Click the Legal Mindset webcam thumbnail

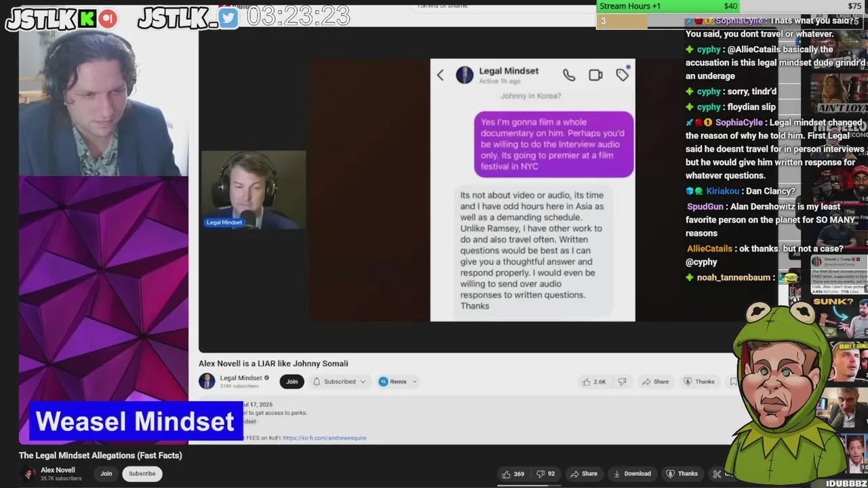tap(254, 190)
